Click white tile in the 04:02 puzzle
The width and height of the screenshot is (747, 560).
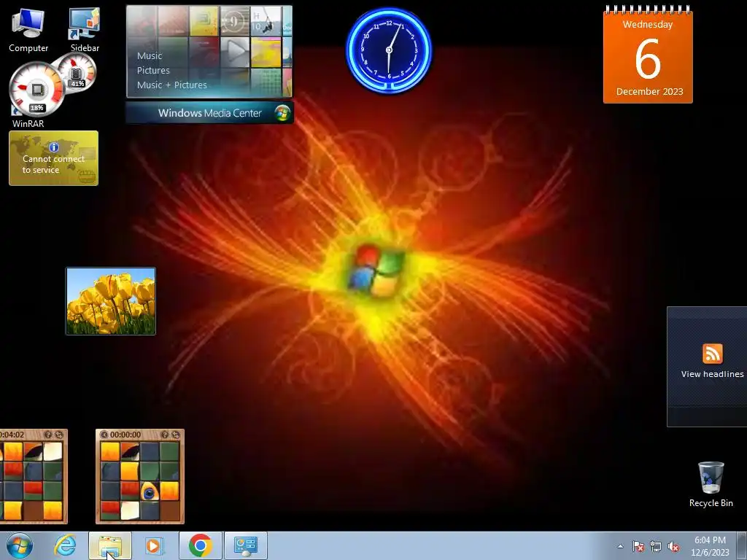53,452
